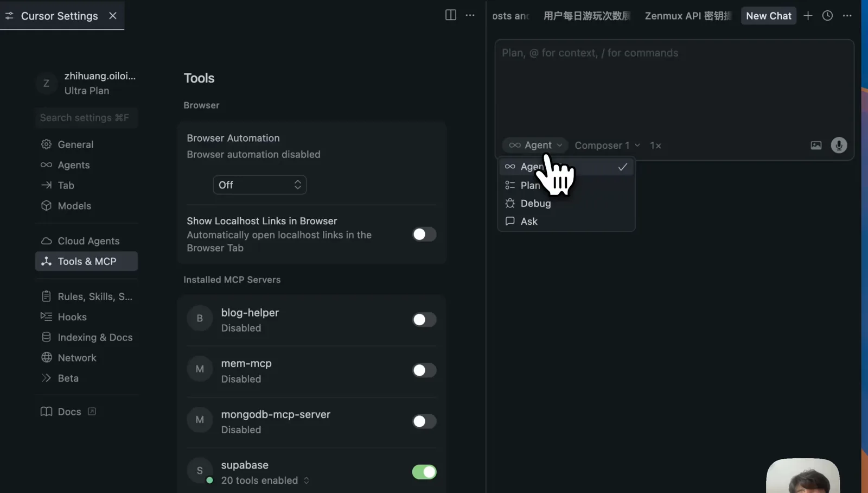
Task: Disable the supabase MCP server
Action: point(424,472)
